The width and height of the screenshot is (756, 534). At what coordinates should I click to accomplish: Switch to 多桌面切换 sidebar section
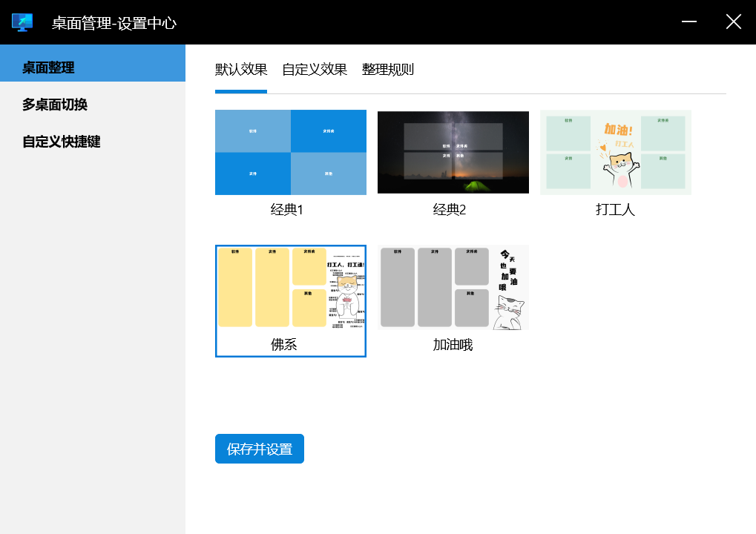(56, 105)
